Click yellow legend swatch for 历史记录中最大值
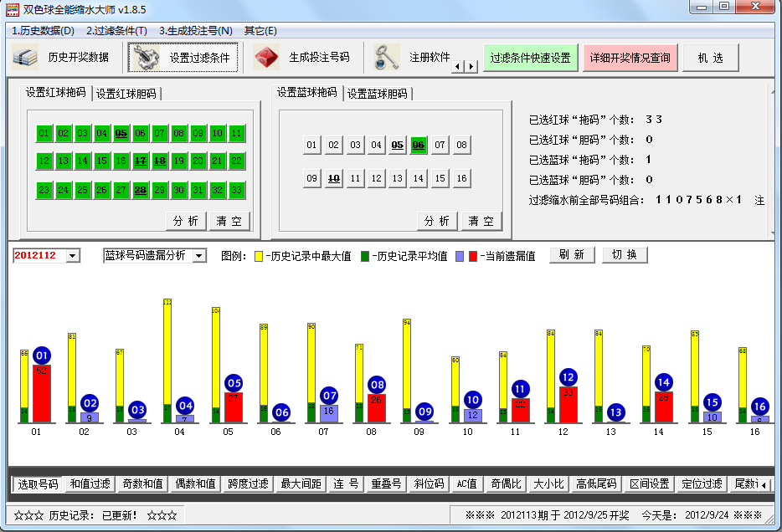Image resolution: width=782 pixels, height=532 pixels. tap(259, 256)
